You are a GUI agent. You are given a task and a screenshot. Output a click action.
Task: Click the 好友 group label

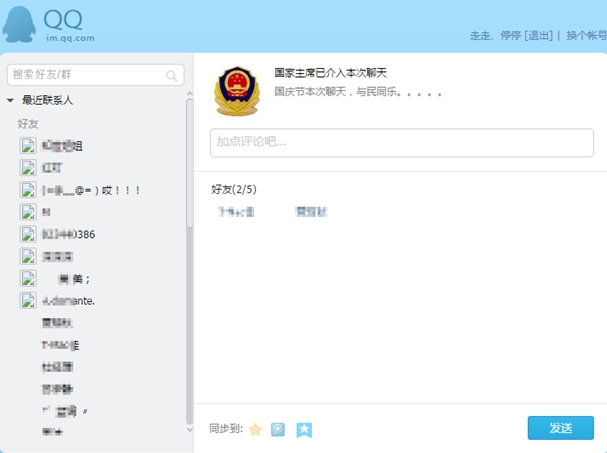(x=28, y=124)
